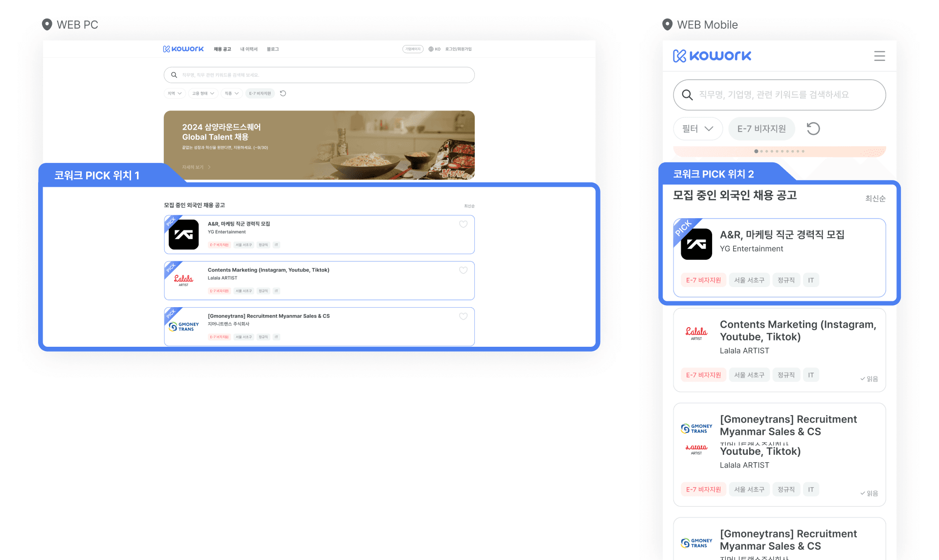Focus the PC job keyword search field
This screenshot has height=560, width=939.
point(319,75)
